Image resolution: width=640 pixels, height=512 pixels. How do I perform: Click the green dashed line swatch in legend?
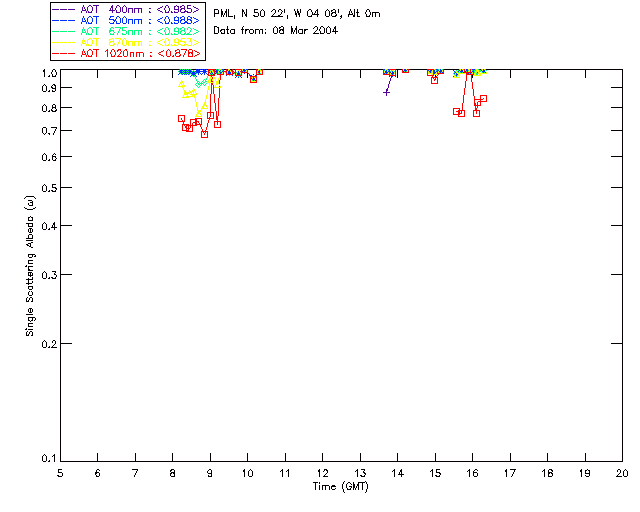pyautogui.click(x=64, y=31)
